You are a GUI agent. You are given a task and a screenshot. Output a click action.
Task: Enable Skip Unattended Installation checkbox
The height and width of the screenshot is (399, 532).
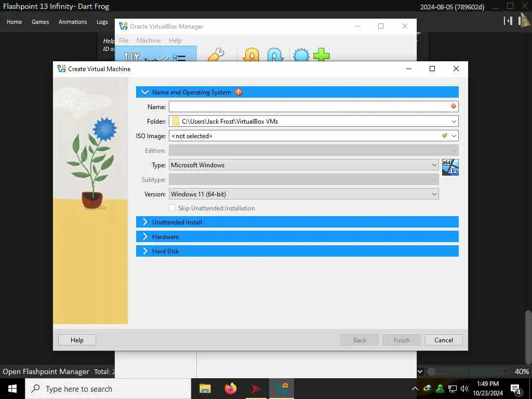tap(172, 208)
